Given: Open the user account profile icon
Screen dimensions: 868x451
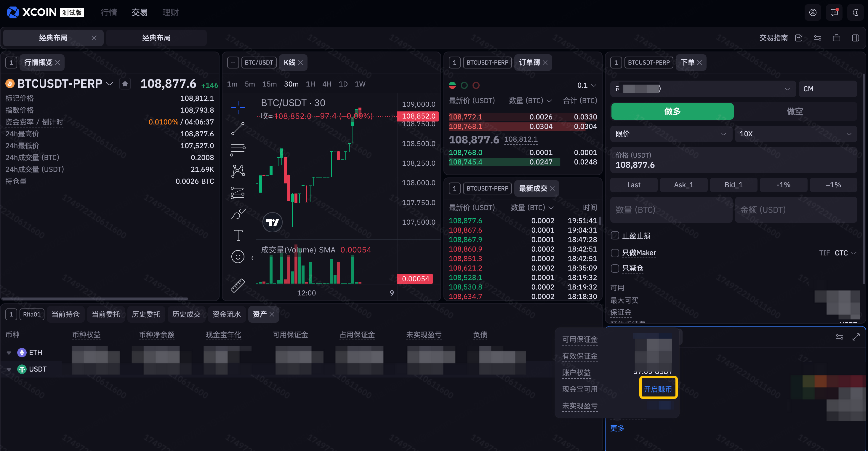Looking at the screenshot, I should tap(813, 12).
